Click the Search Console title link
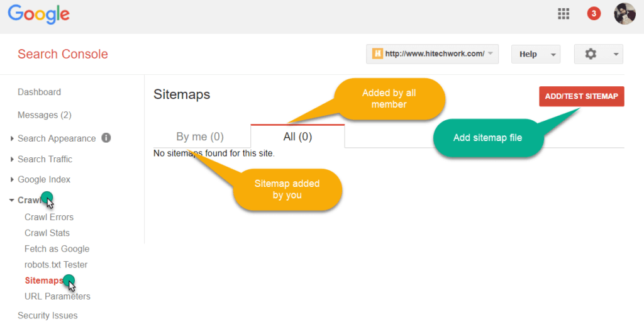Screen dimensions: 644x324 63,54
